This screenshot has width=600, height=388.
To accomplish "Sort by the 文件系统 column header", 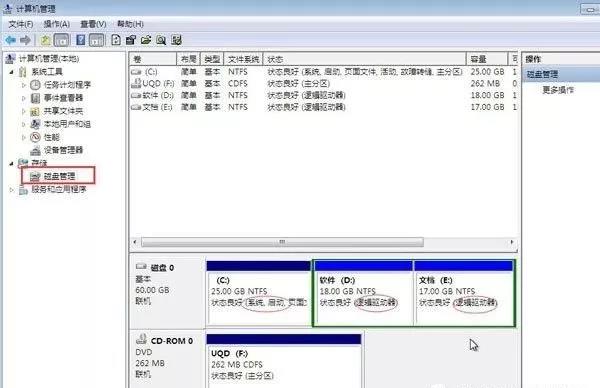I will tap(243, 59).
